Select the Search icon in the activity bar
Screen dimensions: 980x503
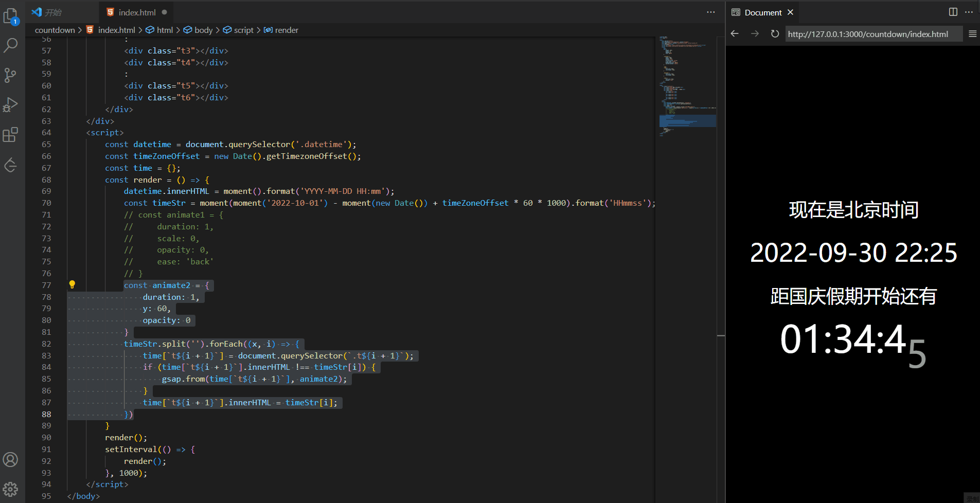click(x=11, y=45)
